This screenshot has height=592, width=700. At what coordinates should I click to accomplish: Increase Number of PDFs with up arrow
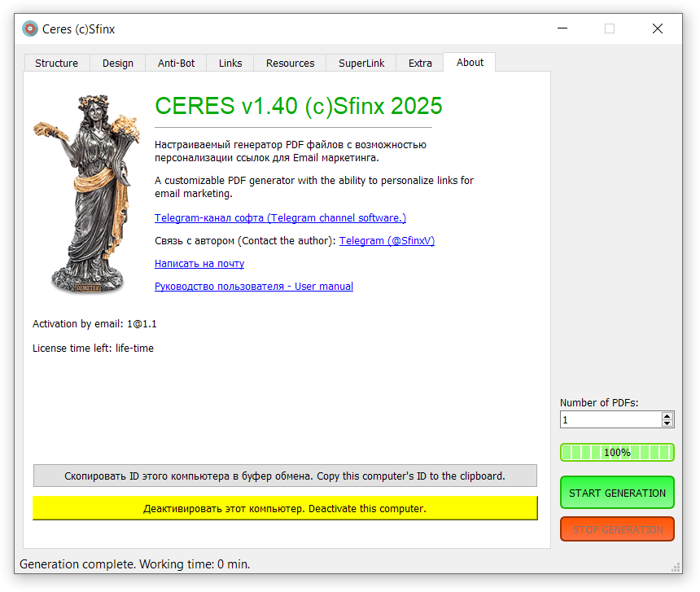click(667, 415)
